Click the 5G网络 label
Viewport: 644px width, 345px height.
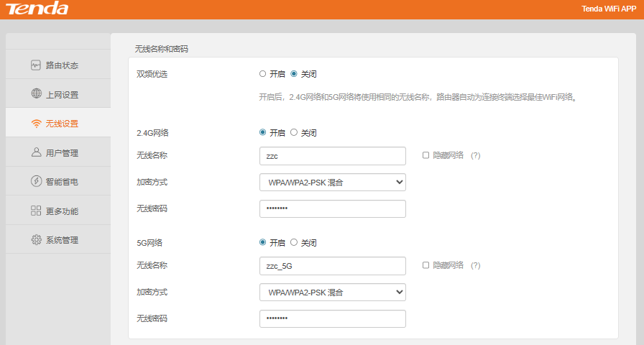pos(149,243)
